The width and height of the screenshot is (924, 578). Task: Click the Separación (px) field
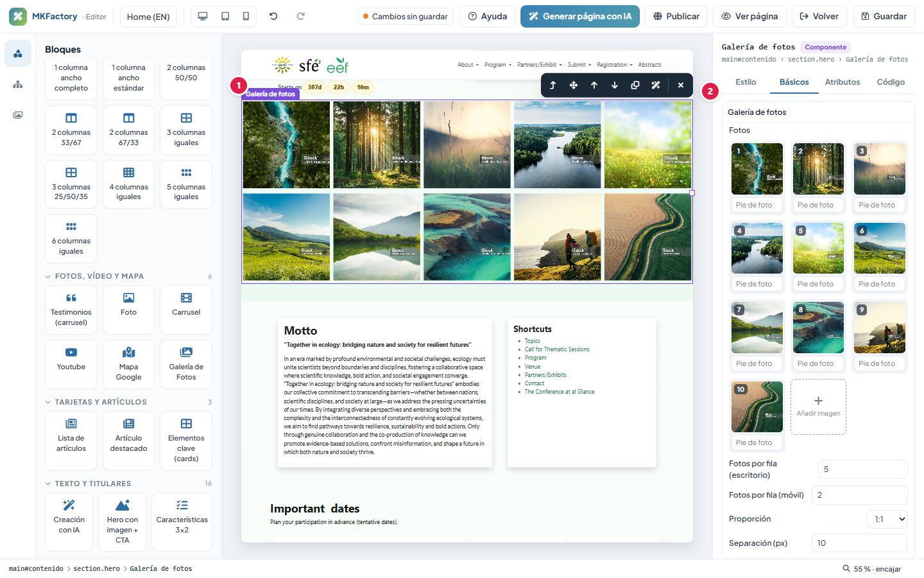point(859,543)
